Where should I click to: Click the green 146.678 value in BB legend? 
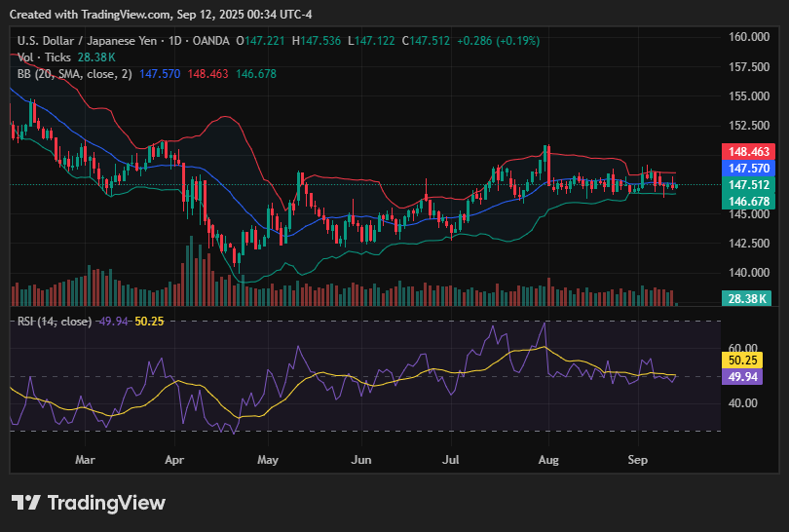pos(256,74)
